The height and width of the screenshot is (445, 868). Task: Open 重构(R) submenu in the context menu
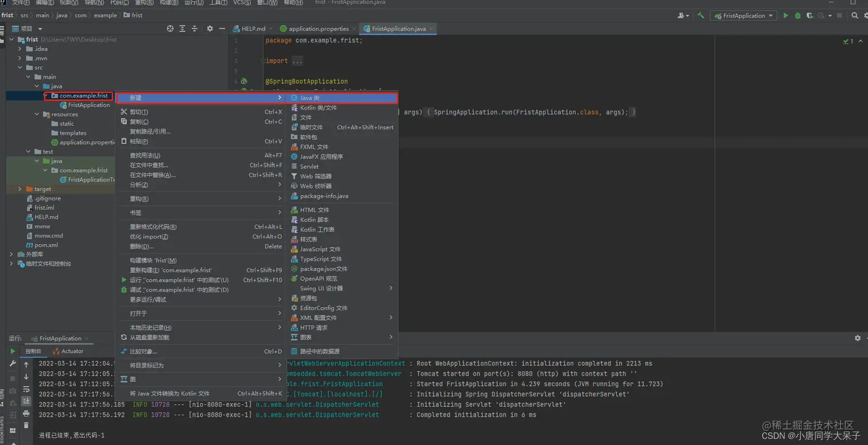200,199
